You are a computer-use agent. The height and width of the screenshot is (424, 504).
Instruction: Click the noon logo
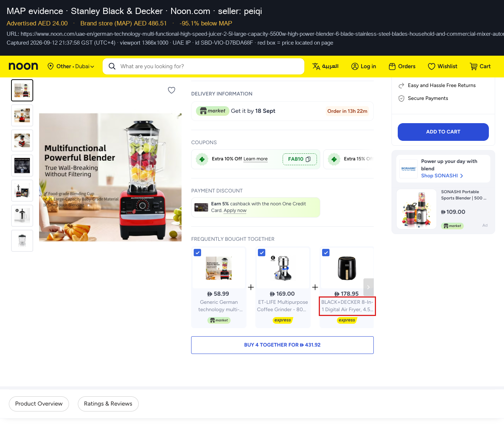point(23,66)
